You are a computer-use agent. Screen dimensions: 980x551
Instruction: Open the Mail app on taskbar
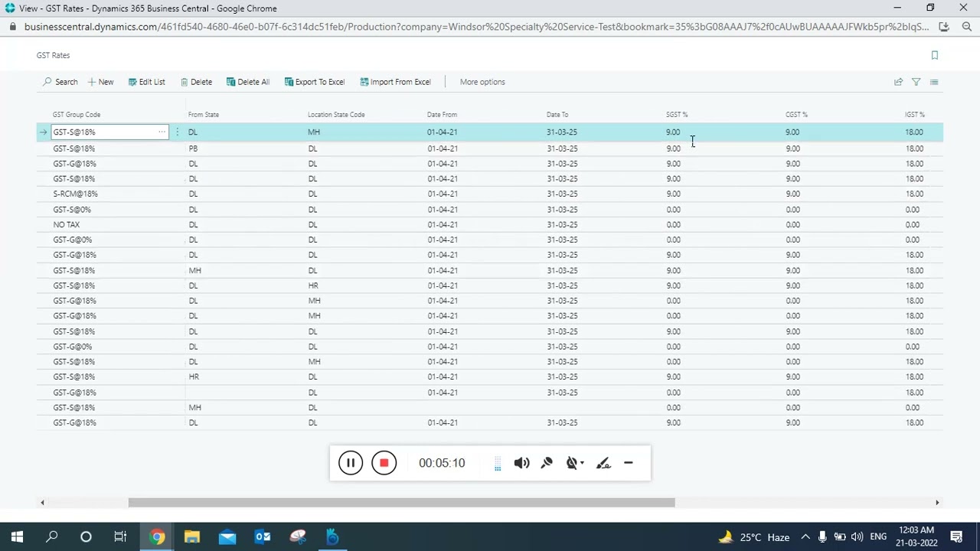click(x=227, y=536)
